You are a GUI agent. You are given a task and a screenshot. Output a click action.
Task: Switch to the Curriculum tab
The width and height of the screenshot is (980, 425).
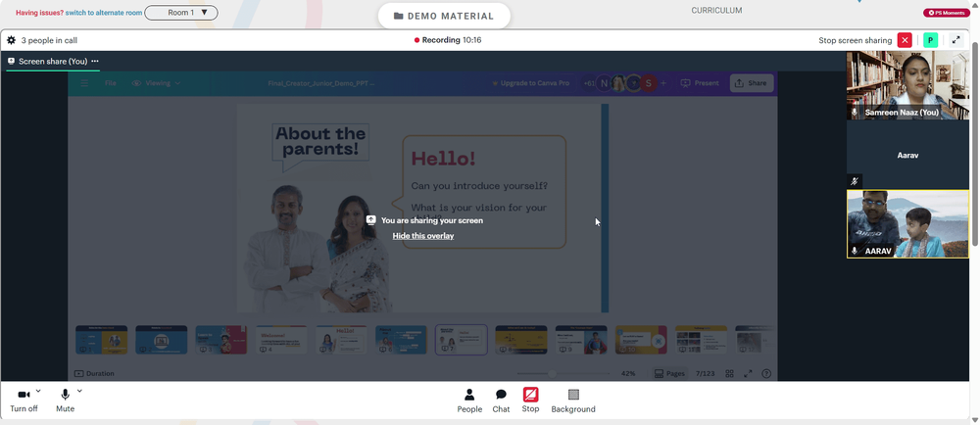716,11
